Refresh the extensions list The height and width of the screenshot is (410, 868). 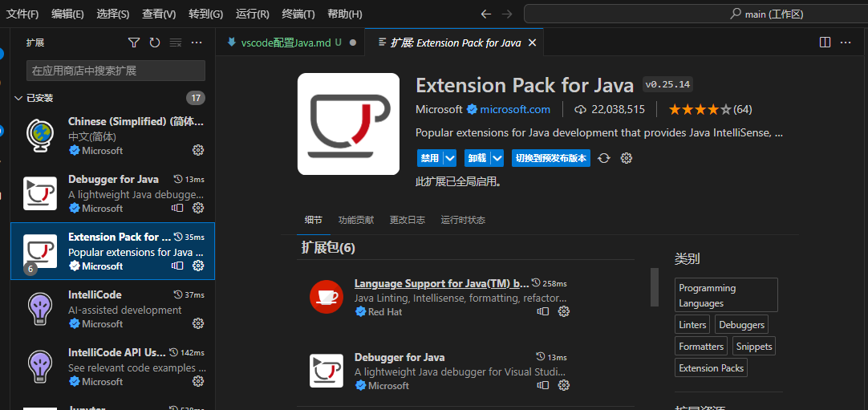(x=155, y=43)
